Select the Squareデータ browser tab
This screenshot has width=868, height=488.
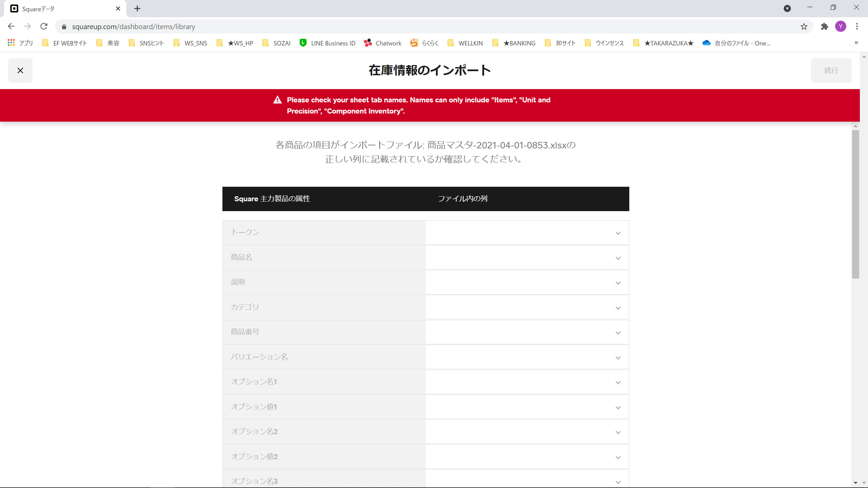tap(61, 9)
